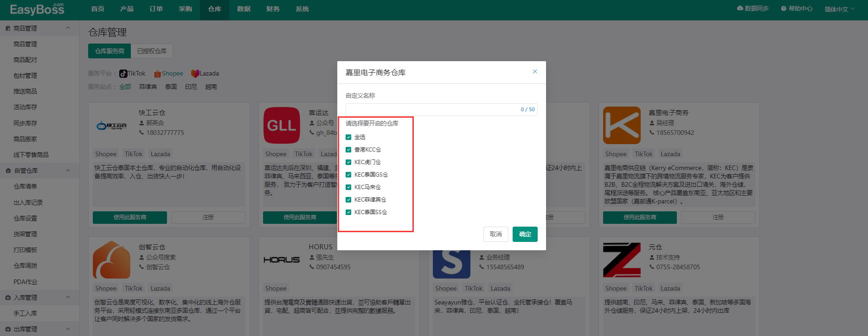
Task: Collapse the 出库管理 sidebar section
Action: point(68,329)
